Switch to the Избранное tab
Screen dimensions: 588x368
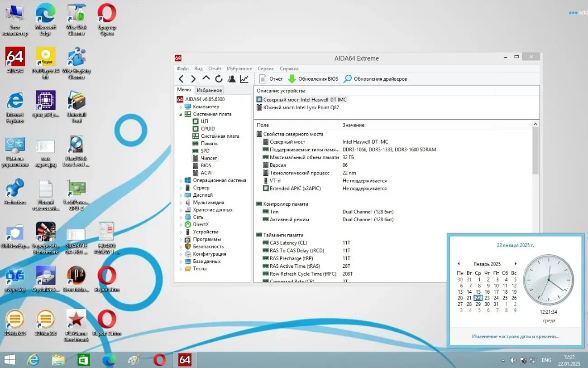click(209, 90)
